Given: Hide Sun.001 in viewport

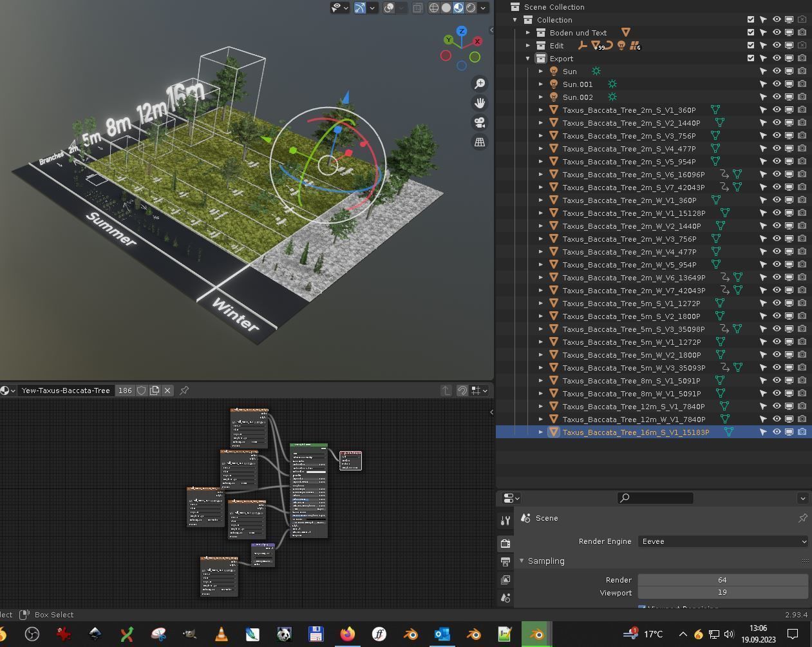Looking at the screenshot, I should [x=777, y=84].
